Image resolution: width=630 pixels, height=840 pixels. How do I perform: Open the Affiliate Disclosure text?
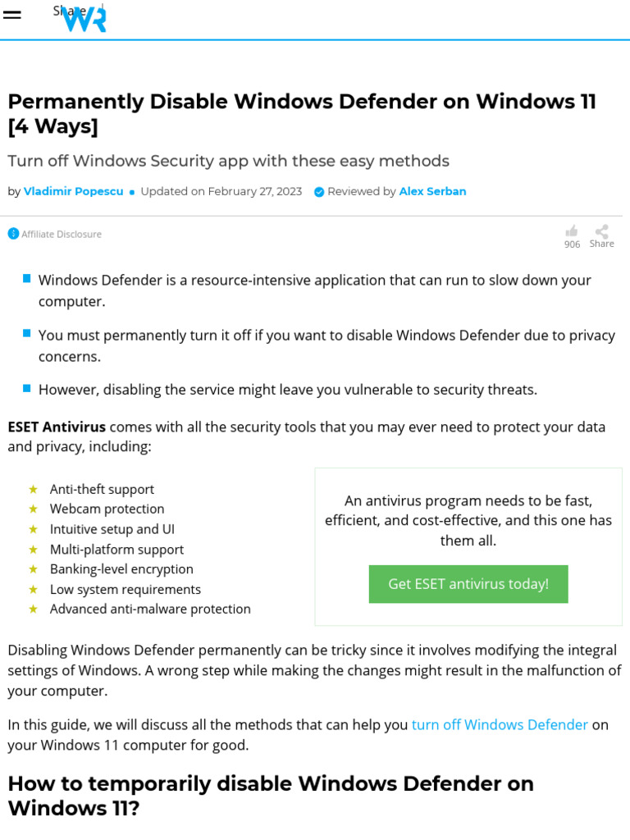click(62, 234)
